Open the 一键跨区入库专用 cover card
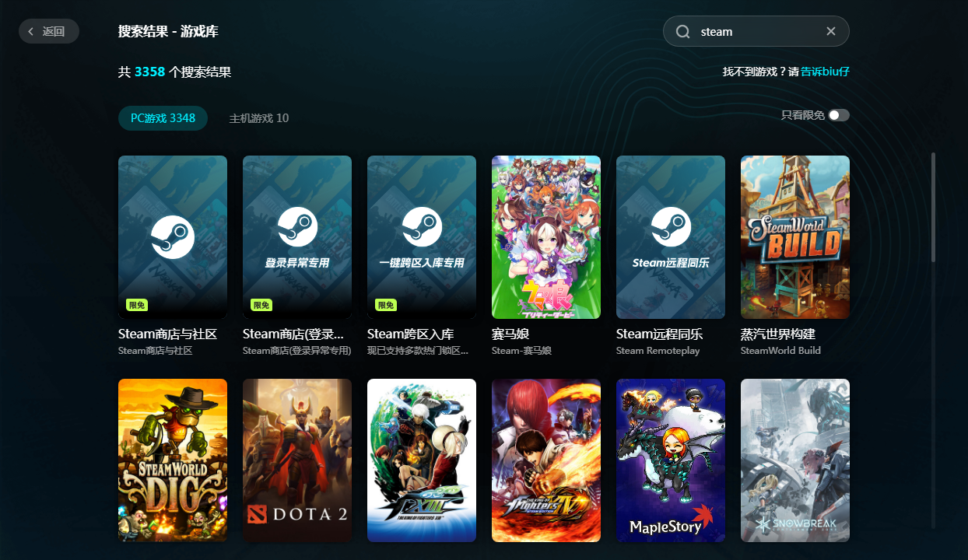968x560 pixels. point(422,237)
